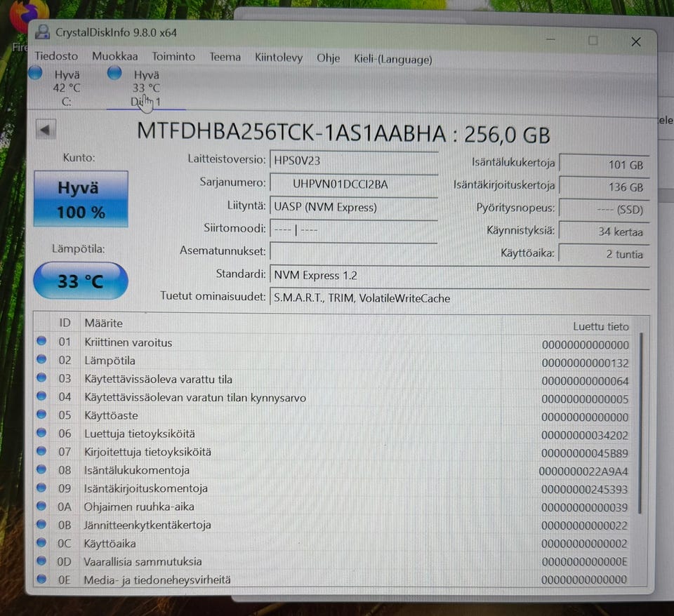Viewport: 674px width, 616px height.
Task: Click the Sarjanumero field UHPVN01DCCI2BA
Action: [x=354, y=185]
